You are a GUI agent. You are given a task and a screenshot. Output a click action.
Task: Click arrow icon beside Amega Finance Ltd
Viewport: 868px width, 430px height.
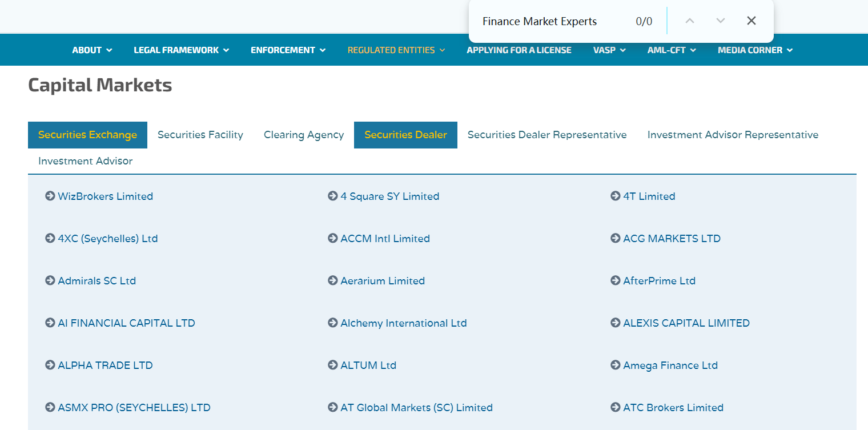(616, 365)
